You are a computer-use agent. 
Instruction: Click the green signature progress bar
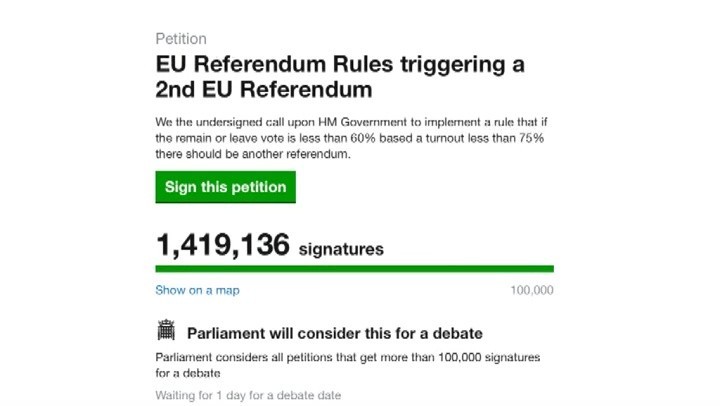354,269
